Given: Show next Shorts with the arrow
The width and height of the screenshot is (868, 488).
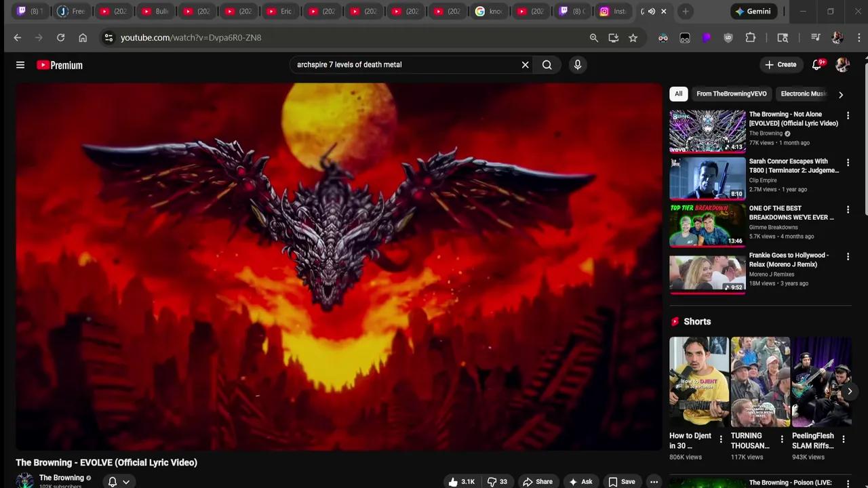Looking at the screenshot, I should (850, 391).
